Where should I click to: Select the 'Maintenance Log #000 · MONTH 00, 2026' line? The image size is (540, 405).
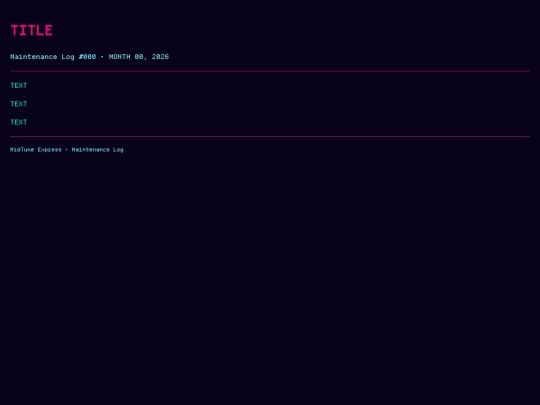coord(90,57)
